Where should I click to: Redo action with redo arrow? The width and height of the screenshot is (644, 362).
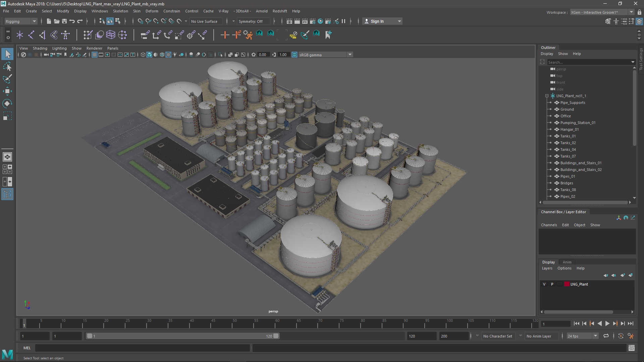coord(80,21)
